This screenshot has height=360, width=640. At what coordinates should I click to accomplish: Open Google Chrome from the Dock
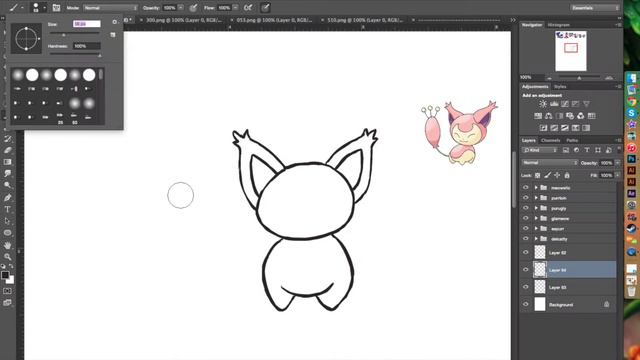click(631, 101)
